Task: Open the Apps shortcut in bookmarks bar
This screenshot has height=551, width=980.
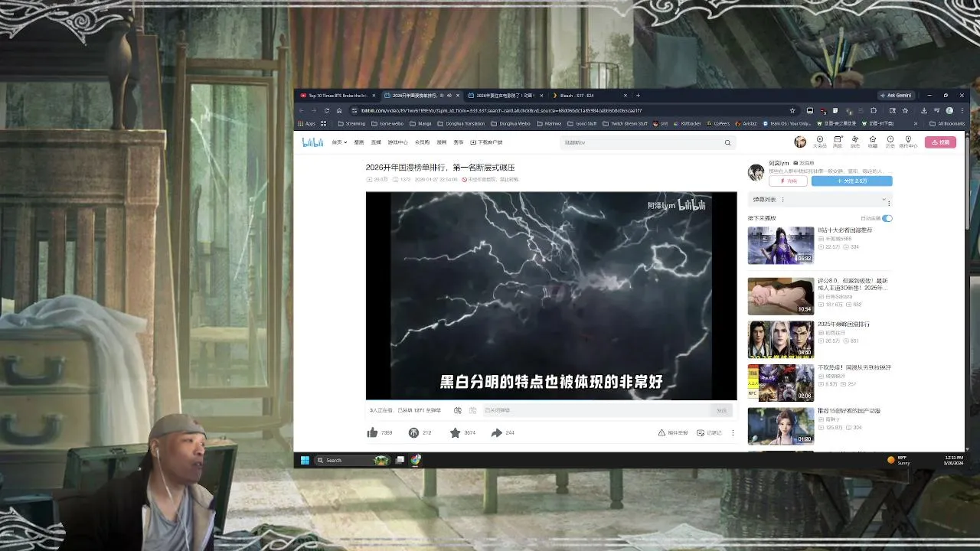Action: point(306,123)
